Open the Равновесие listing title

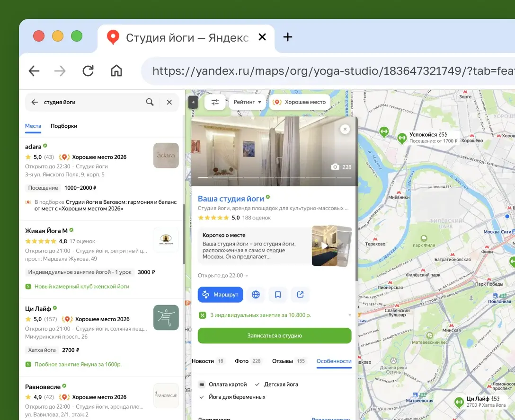coord(43,387)
